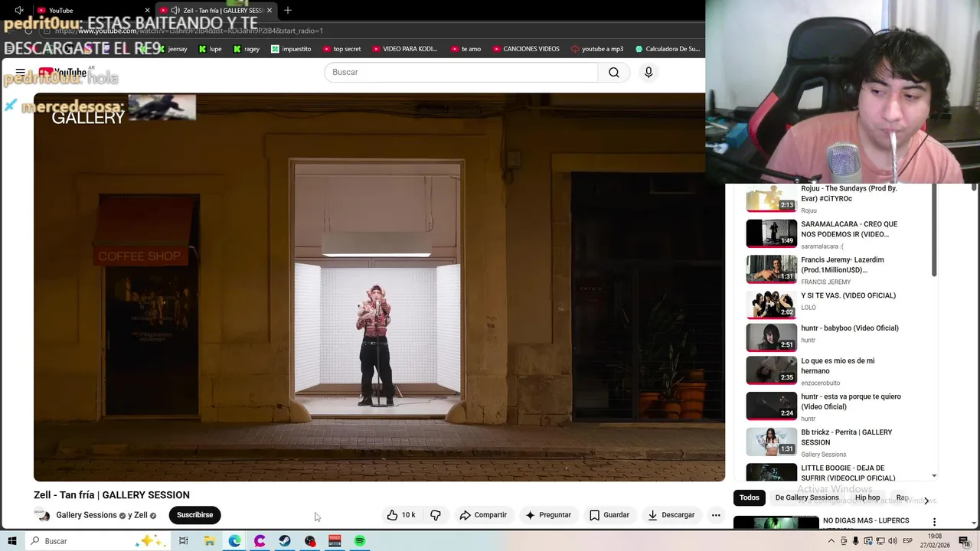Activate voice search microphone icon
The width and height of the screenshot is (980, 551).
pyautogui.click(x=648, y=72)
